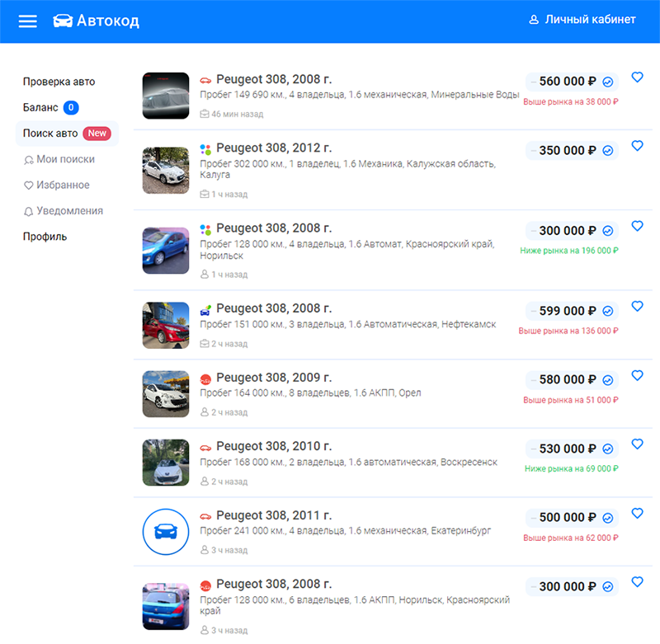Favorite the 6 владельцев Норильск listing
The image size is (660, 644).
(x=637, y=582)
